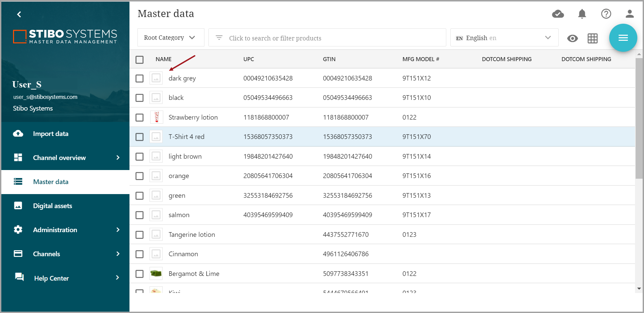This screenshot has height=313, width=644.
Task: Open the notifications bell
Action: point(582,14)
